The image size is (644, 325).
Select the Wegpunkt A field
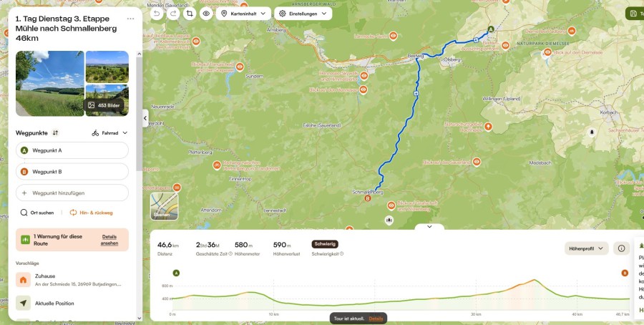point(72,150)
